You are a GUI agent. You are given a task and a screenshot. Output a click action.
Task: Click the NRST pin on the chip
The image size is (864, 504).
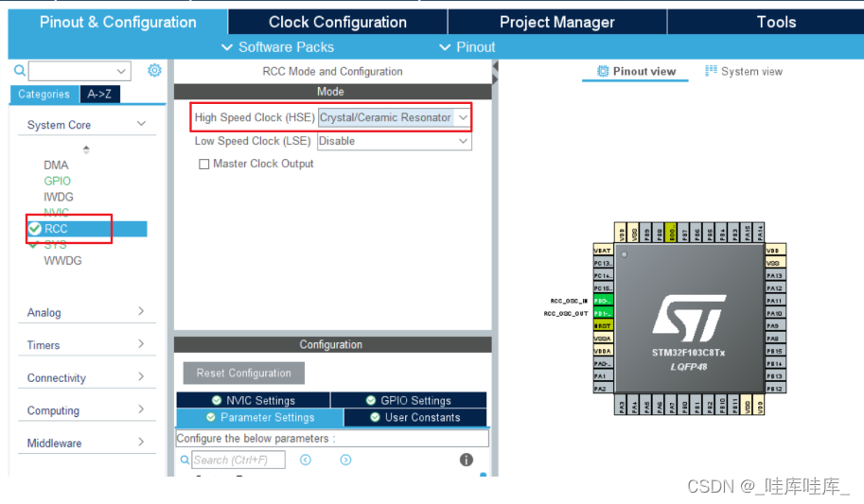coord(603,326)
